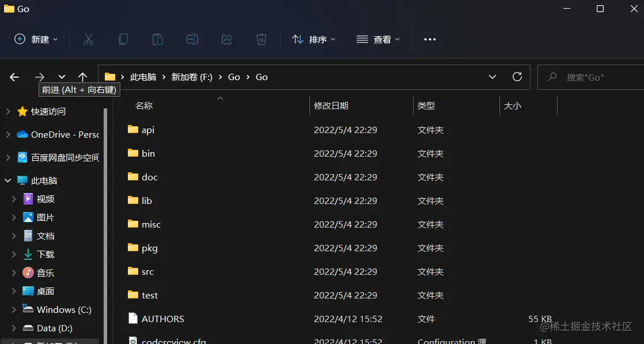Viewport: 644px width, 344px height.
Task: Click the Delete trash icon
Action: [261, 39]
